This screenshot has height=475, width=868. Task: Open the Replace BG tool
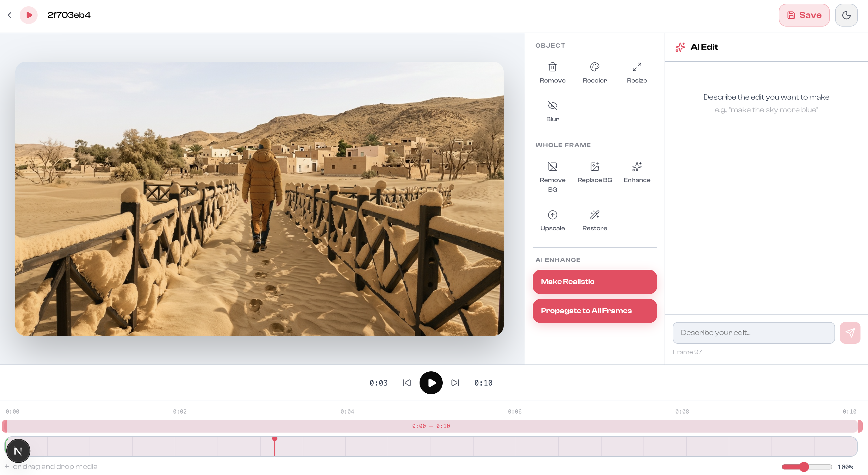pyautogui.click(x=594, y=167)
